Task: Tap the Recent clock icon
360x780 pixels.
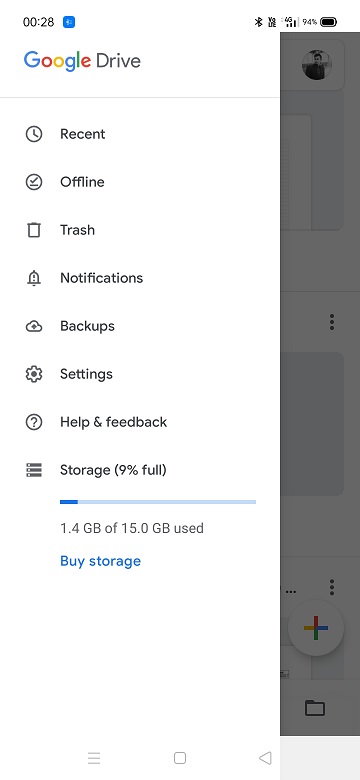Action: pos(34,134)
